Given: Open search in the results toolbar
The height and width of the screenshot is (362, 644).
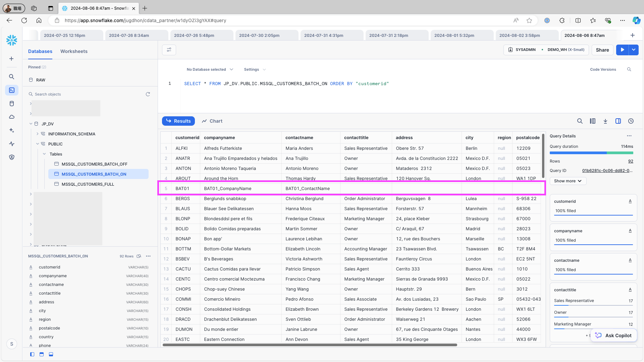Looking at the screenshot, I should 580,121.
